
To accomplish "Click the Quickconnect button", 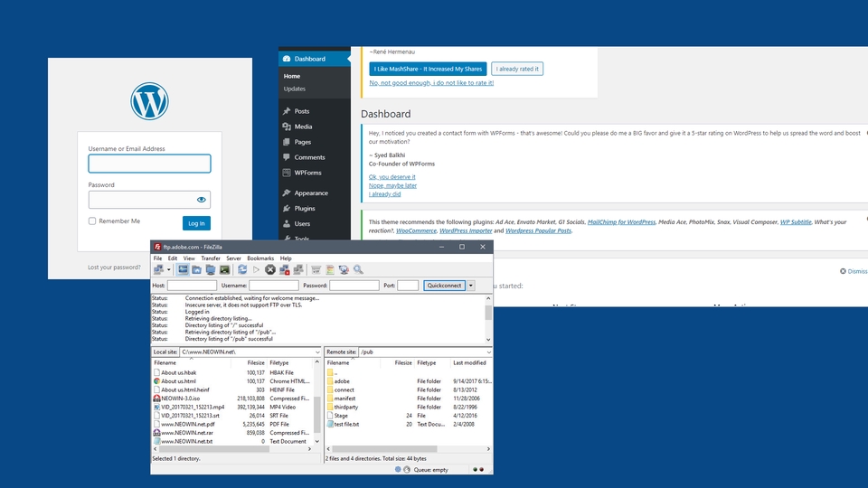I will 445,286.
